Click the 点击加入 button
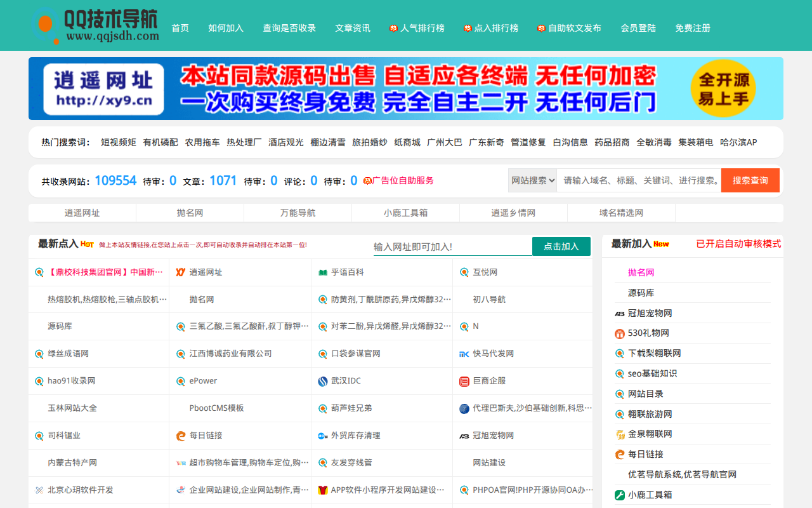This screenshot has width=812, height=508. [561, 246]
